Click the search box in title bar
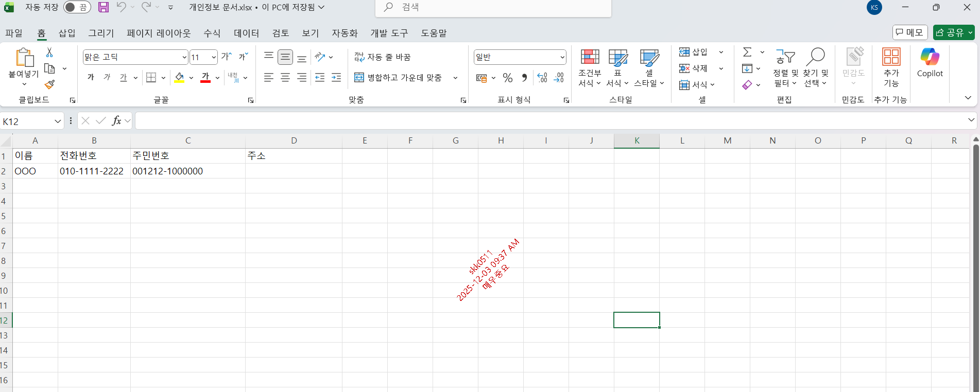Image resolution: width=980 pixels, height=392 pixels. (493, 7)
